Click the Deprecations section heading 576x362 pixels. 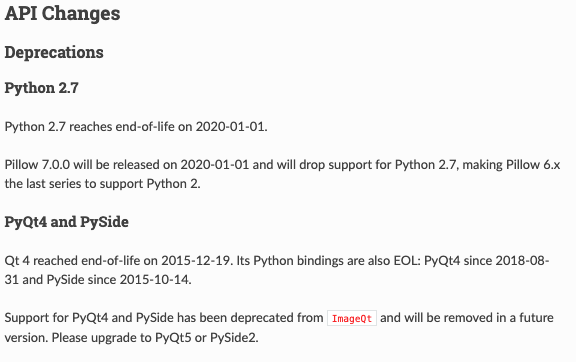54,53
